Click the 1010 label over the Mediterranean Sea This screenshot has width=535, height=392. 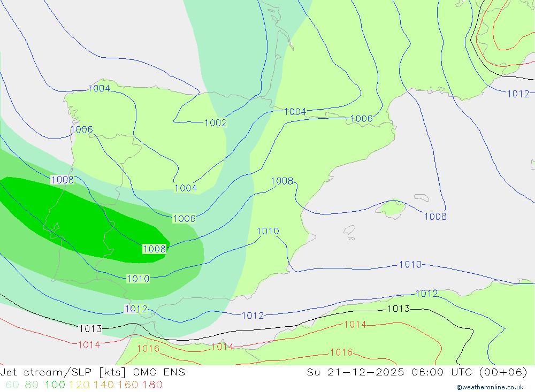click(410, 264)
